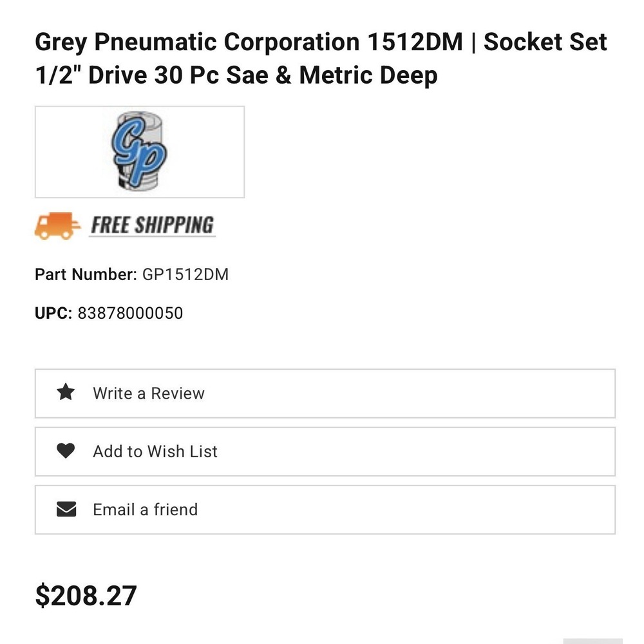Click the envelope icon for Email a friend
Image resolution: width=644 pixels, height=644 pixels.
tap(66, 509)
